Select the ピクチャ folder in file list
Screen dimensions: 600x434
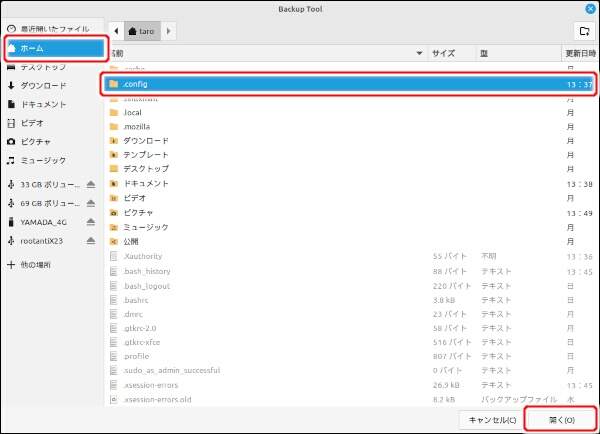point(349,213)
